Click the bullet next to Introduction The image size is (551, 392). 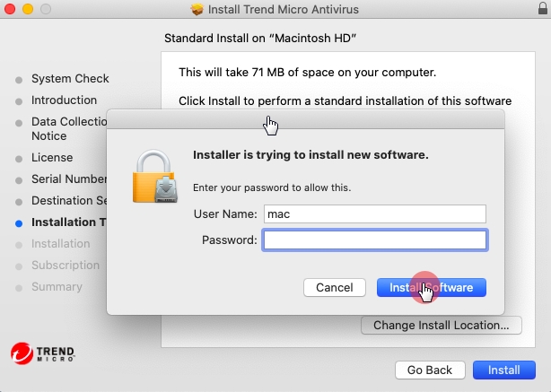(x=19, y=101)
